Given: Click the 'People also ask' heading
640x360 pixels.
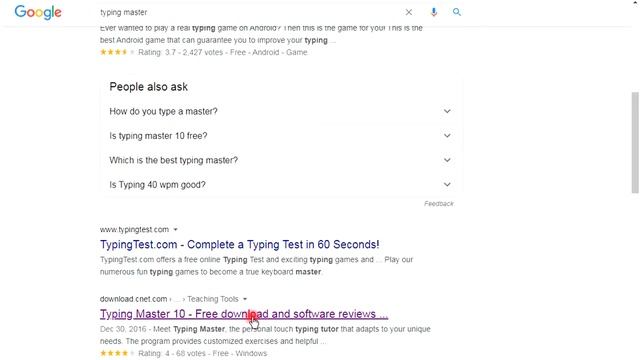Looking at the screenshot, I should click(x=149, y=87).
